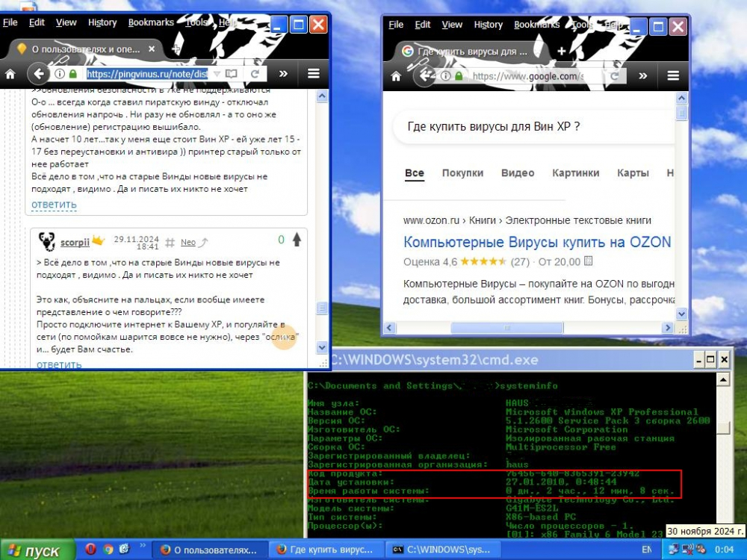Click the horizontal scrollbar thumb in Google window

coord(507,328)
